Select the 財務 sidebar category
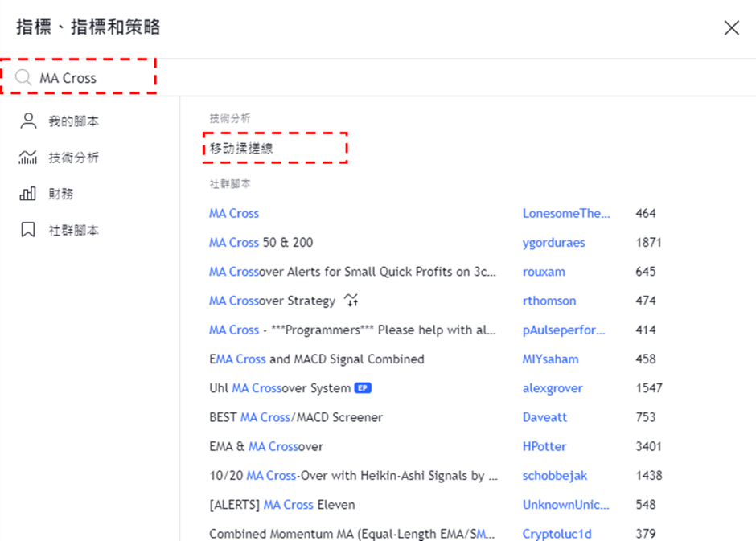Viewport: 756px width, 541px height. coord(61,194)
